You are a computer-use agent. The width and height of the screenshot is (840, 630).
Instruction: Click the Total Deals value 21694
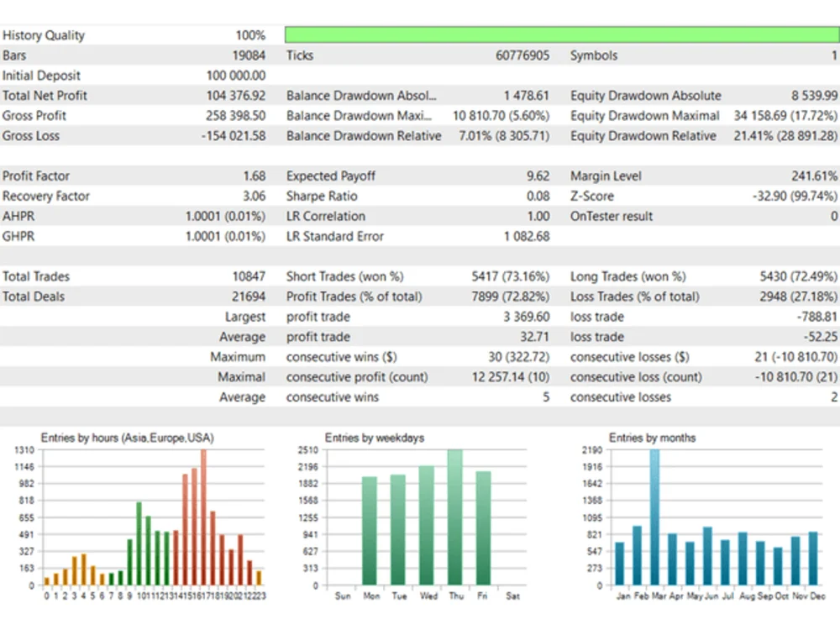click(x=249, y=297)
